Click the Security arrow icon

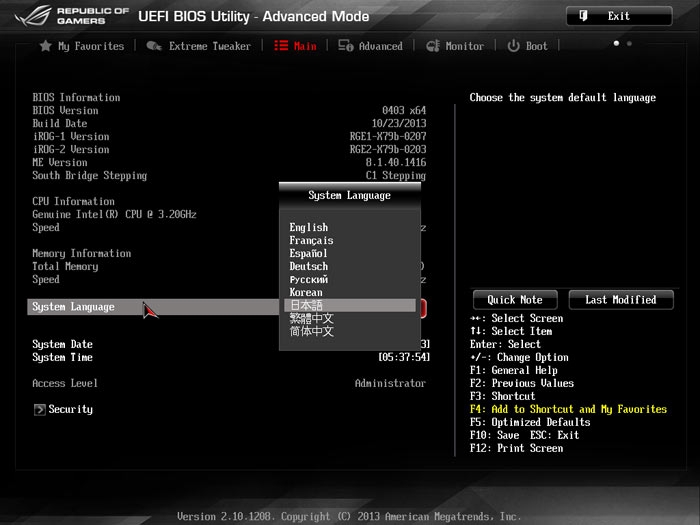pyautogui.click(x=39, y=409)
